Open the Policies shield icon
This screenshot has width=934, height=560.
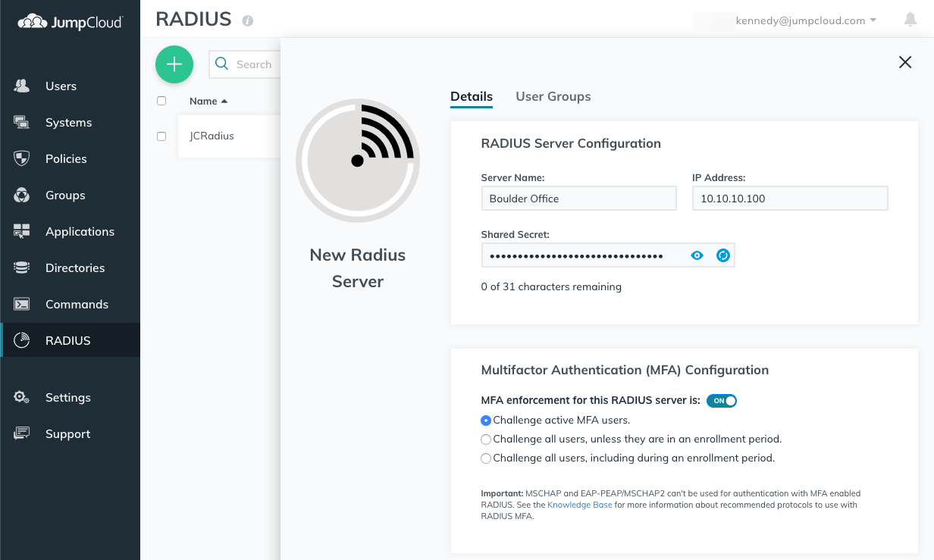(22, 158)
